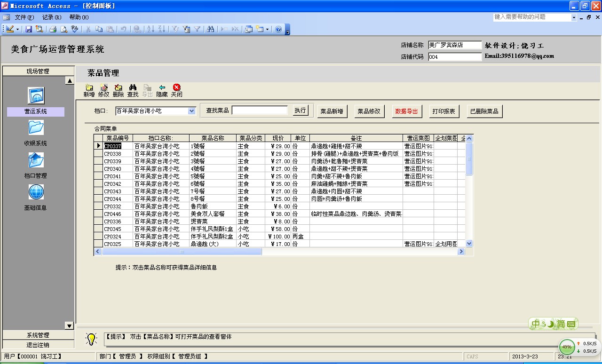Open the help question box dropdown arrow
The width and height of the screenshot is (602, 364).
(574, 17)
